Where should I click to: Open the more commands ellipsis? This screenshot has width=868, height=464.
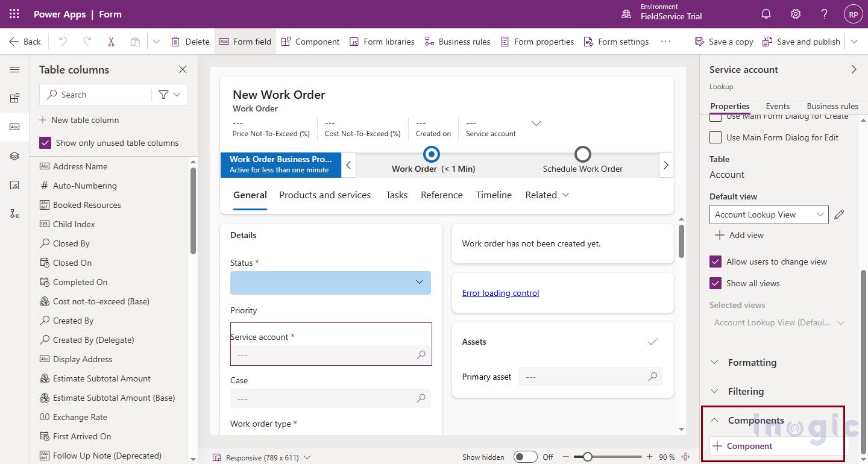click(665, 42)
